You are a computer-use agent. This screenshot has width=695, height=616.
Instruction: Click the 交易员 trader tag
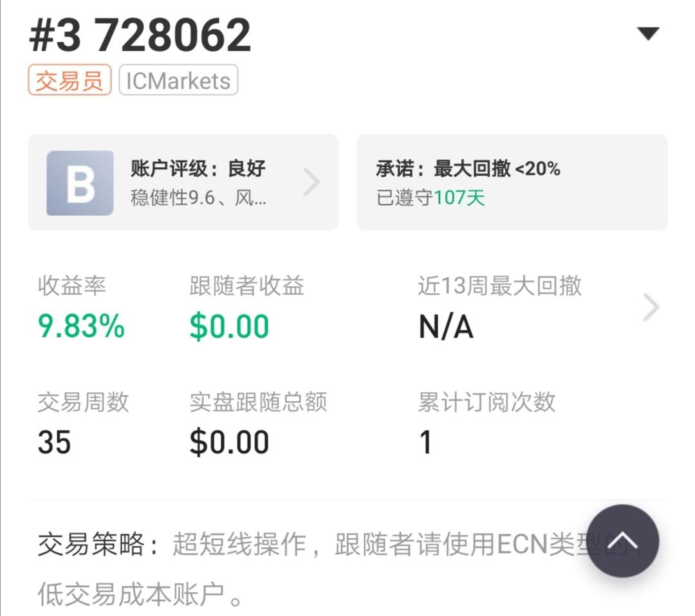coord(69,81)
